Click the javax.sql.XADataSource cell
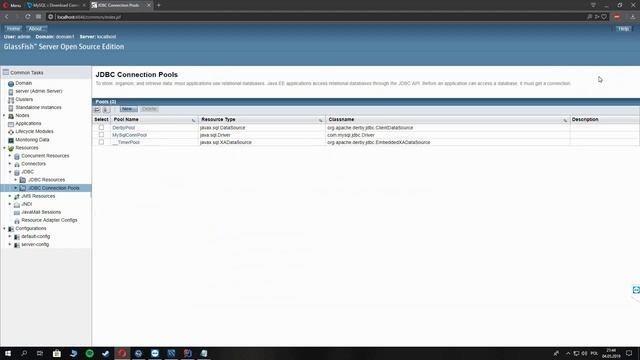640x360 pixels. pyautogui.click(x=226, y=142)
